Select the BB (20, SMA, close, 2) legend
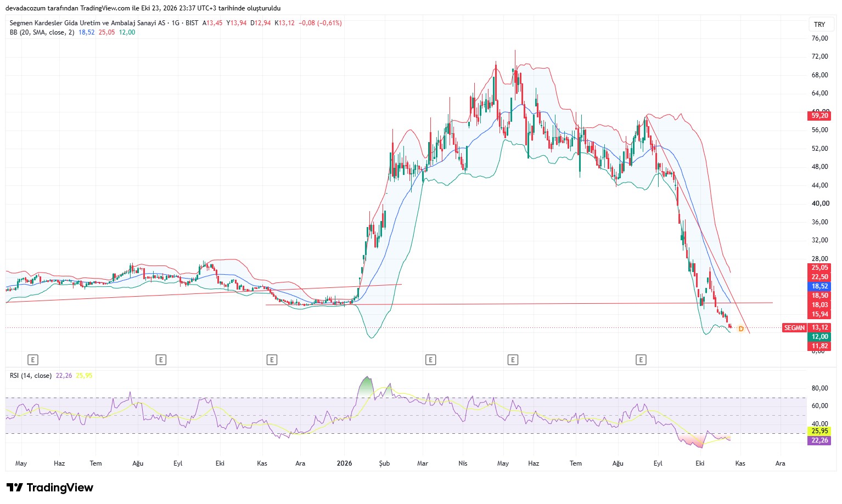 pos(42,32)
